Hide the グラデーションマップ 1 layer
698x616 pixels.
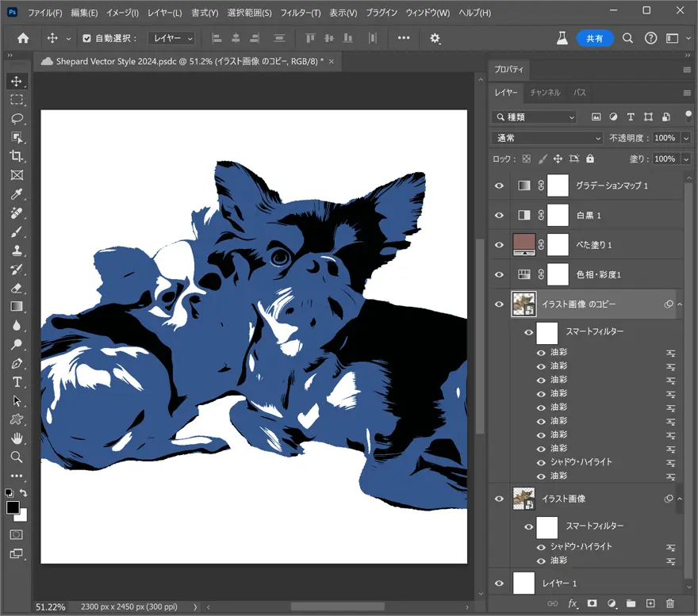(499, 186)
